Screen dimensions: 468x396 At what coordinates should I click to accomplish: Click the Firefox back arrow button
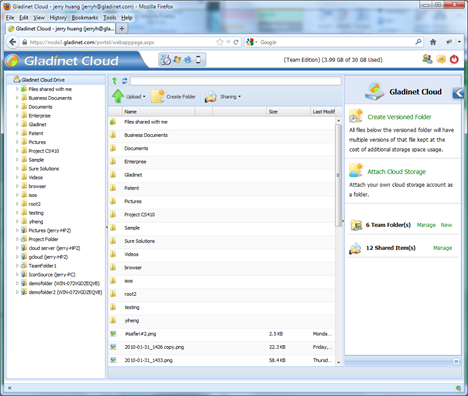13,42
